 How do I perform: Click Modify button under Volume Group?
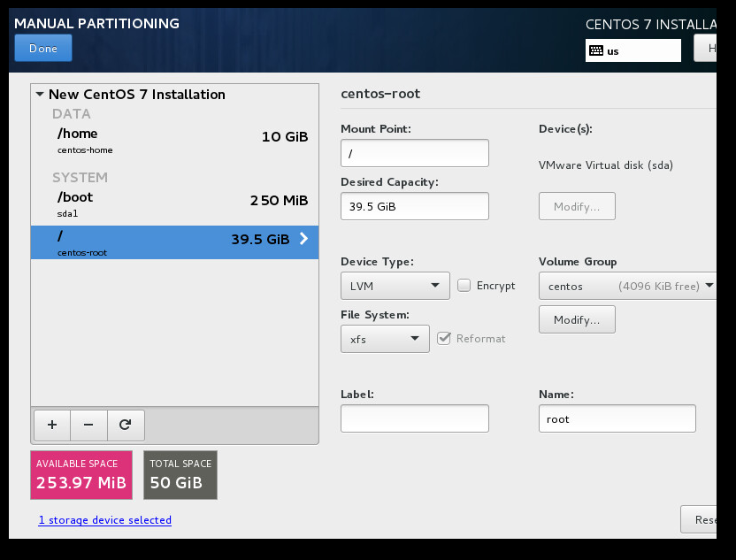[577, 319]
